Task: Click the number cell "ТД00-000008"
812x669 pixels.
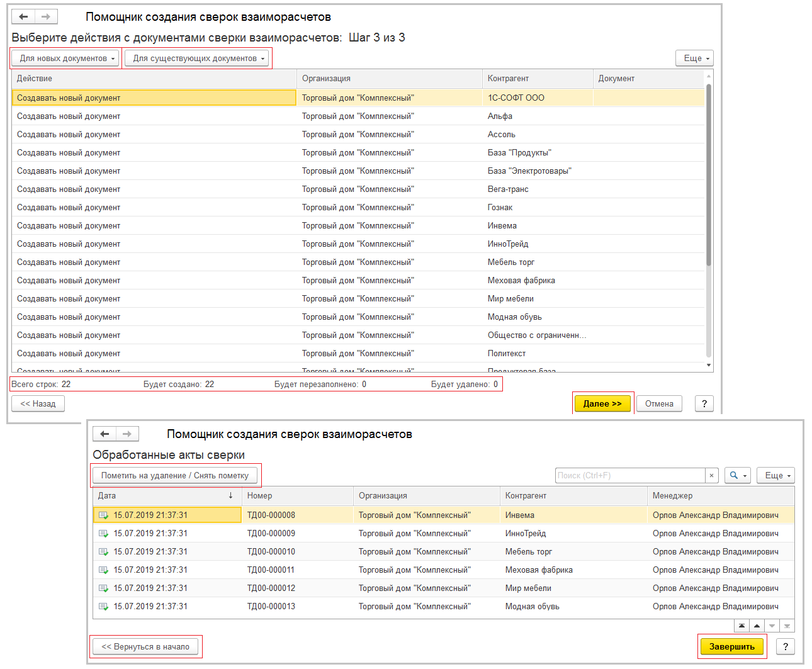Action: [298, 515]
